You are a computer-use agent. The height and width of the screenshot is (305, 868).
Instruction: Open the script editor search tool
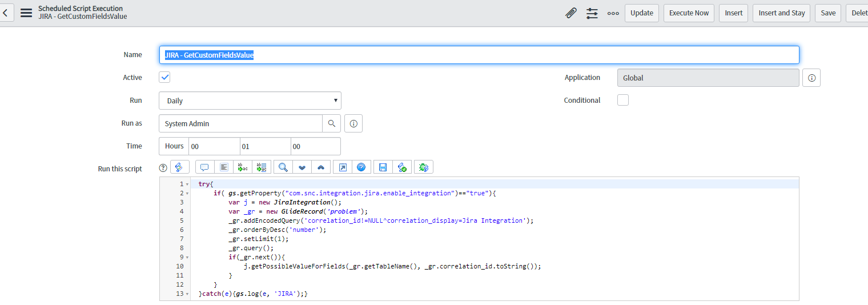[x=283, y=167]
